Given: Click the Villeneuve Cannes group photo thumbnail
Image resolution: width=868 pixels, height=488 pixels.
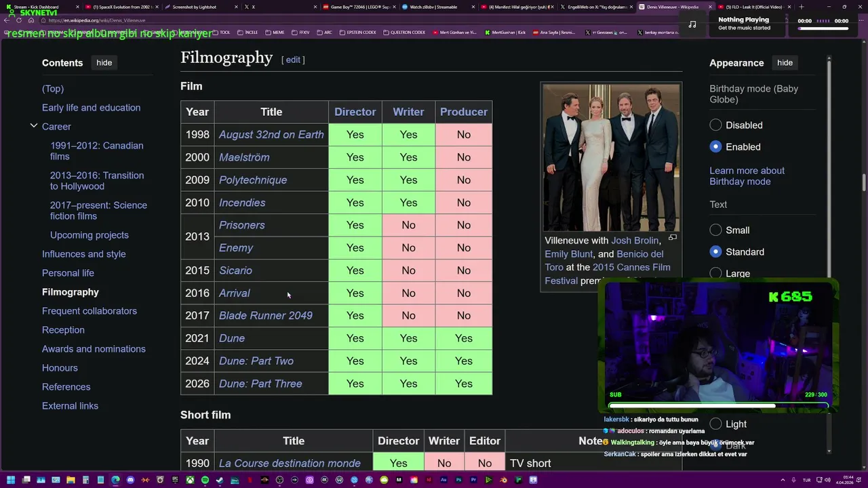Looking at the screenshot, I should pyautogui.click(x=611, y=158).
